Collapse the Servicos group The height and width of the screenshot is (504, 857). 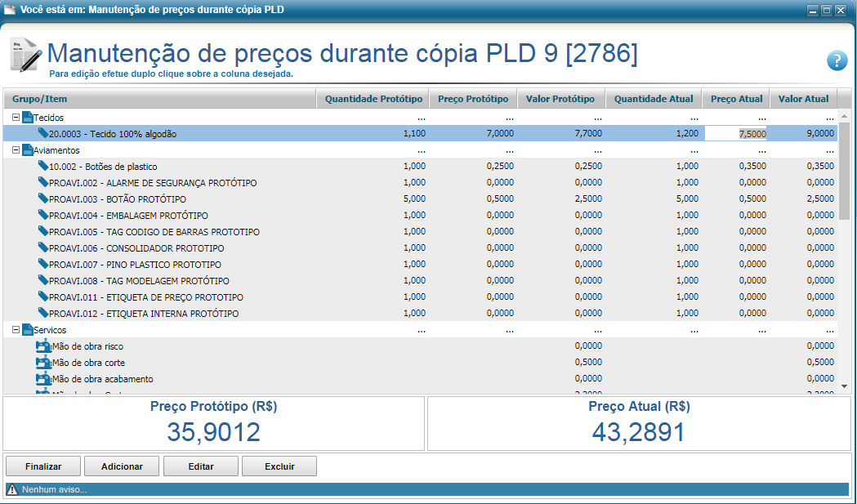pyautogui.click(x=16, y=330)
